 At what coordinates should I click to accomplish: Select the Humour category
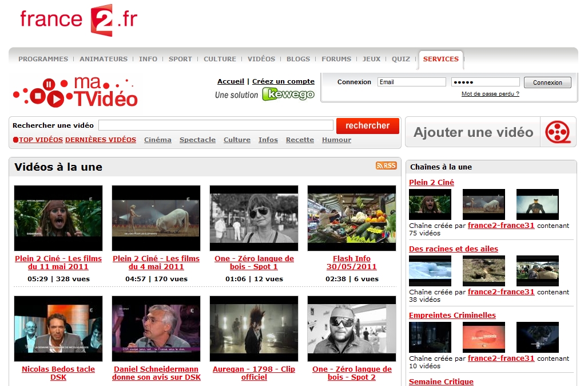coord(336,140)
